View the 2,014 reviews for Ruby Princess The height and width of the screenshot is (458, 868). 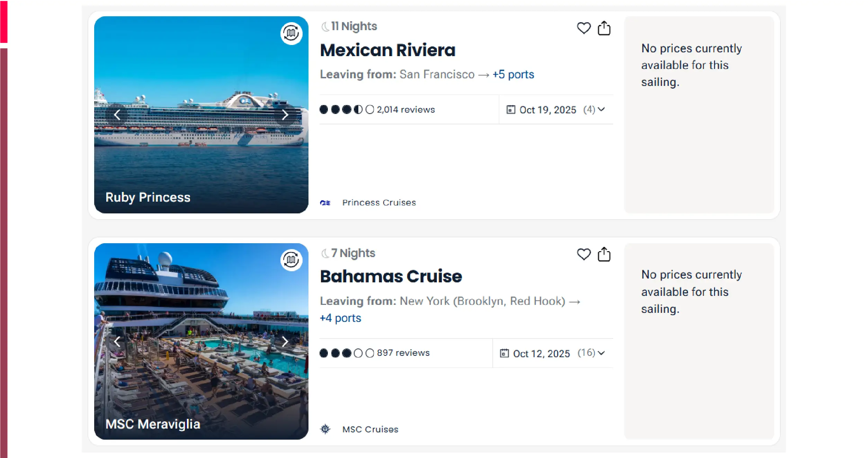(x=405, y=109)
